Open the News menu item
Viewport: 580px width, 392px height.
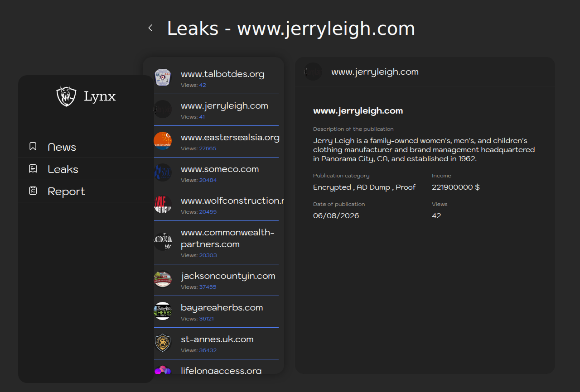coord(86,147)
